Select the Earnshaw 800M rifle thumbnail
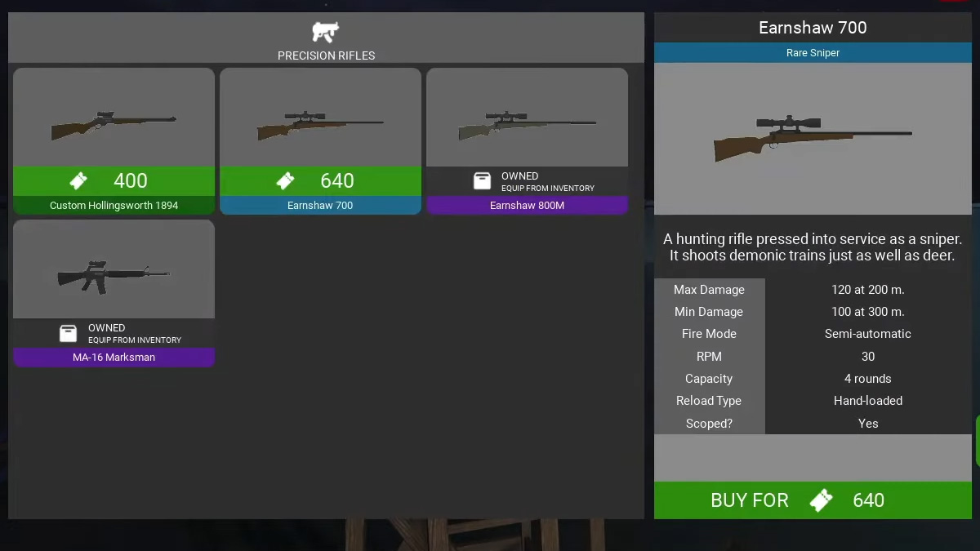This screenshot has height=551, width=980. (527, 118)
